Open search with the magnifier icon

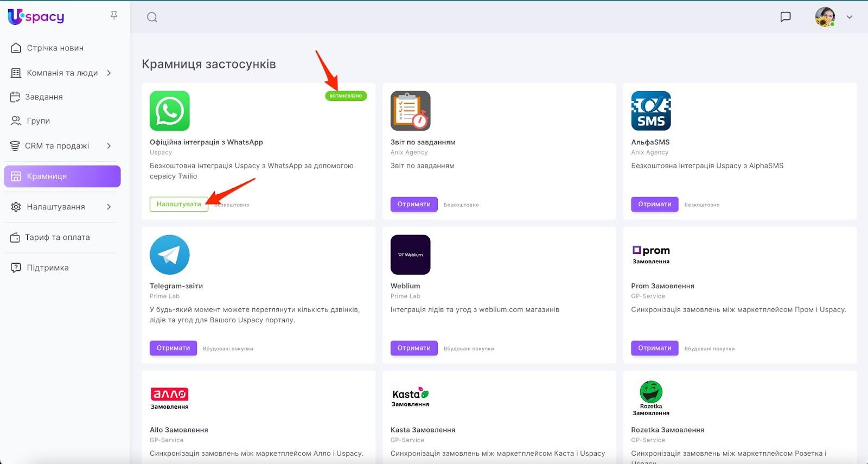(x=152, y=17)
